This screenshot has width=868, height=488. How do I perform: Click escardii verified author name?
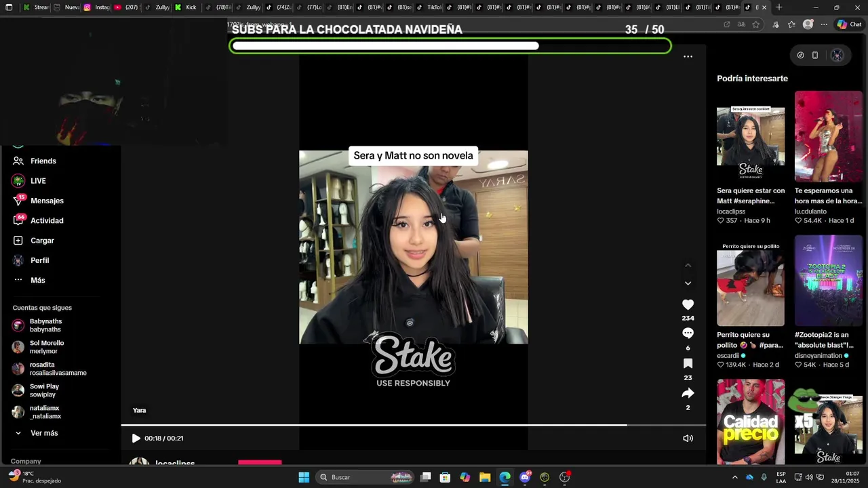731,356
